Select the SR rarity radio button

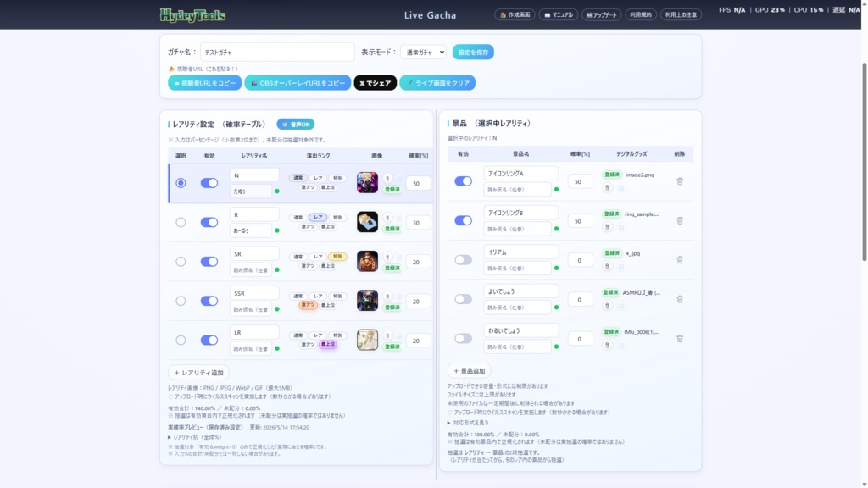[181, 262]
